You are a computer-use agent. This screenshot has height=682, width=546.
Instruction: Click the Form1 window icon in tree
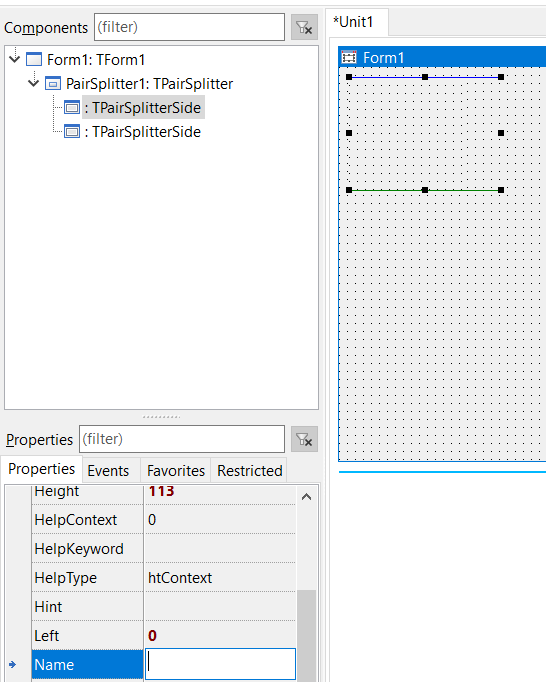coord(34,59)
